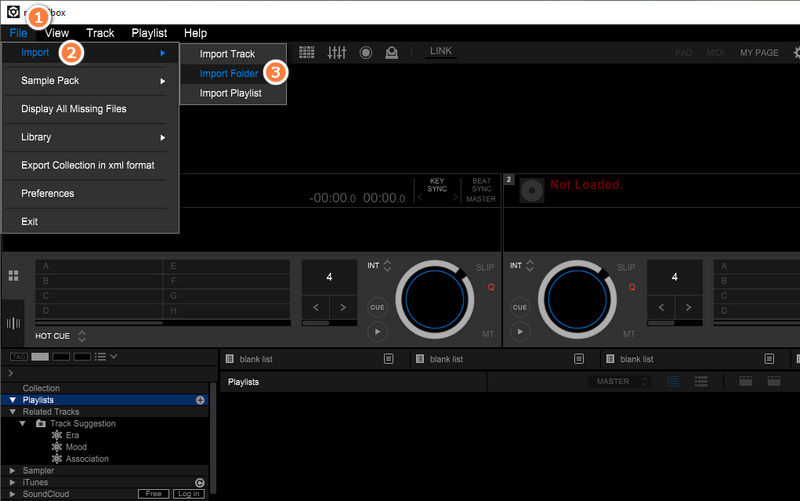Toggle the recording panel icon
The width and height of the screenshot is (800, 501).
[366, 53]
